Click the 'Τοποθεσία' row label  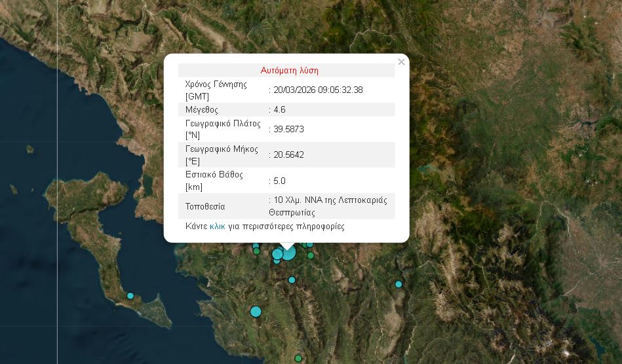point(205,207)
